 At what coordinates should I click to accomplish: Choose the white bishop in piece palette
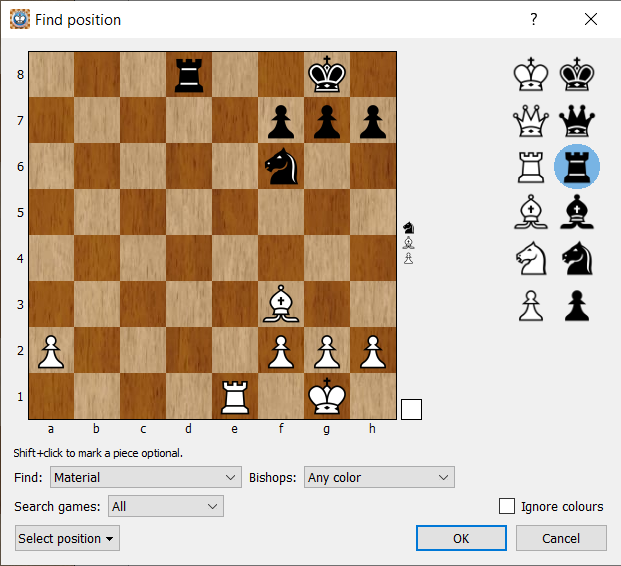click(x=531, y=212)
